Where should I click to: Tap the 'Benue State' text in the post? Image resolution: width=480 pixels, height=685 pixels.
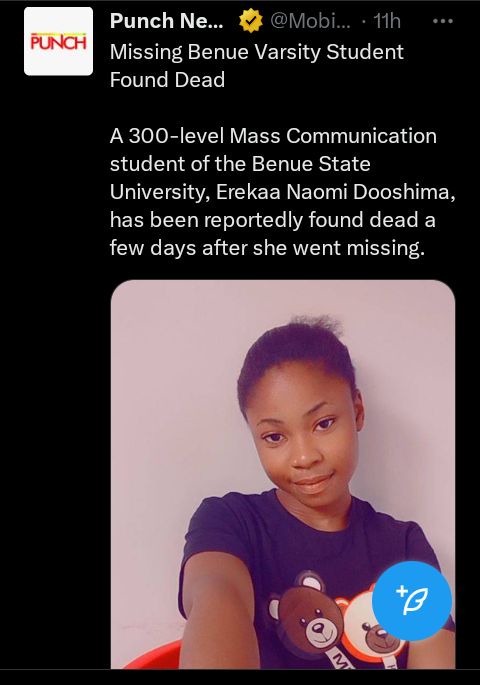pyautogui.click(x=311, y=164)
